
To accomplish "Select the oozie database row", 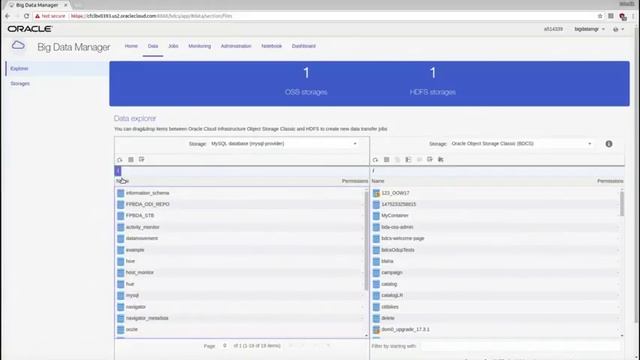I will click(x=239, y=329).
